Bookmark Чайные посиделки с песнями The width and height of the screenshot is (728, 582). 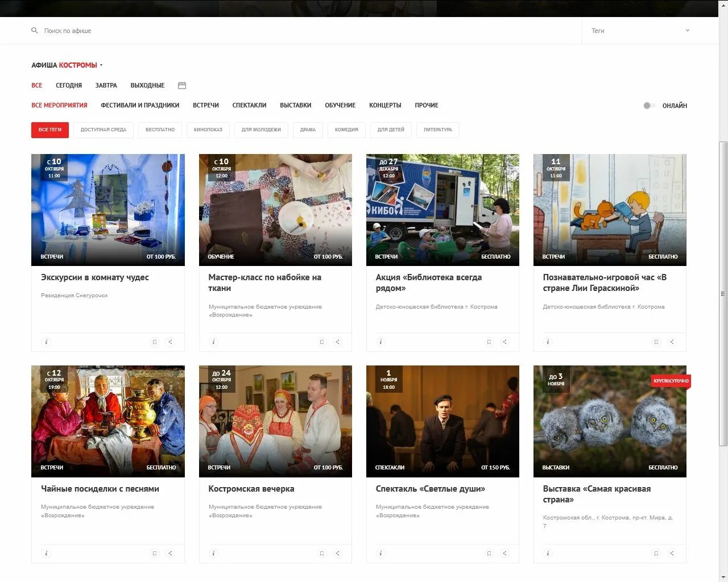pyautogui.click(x=155, y=554)
